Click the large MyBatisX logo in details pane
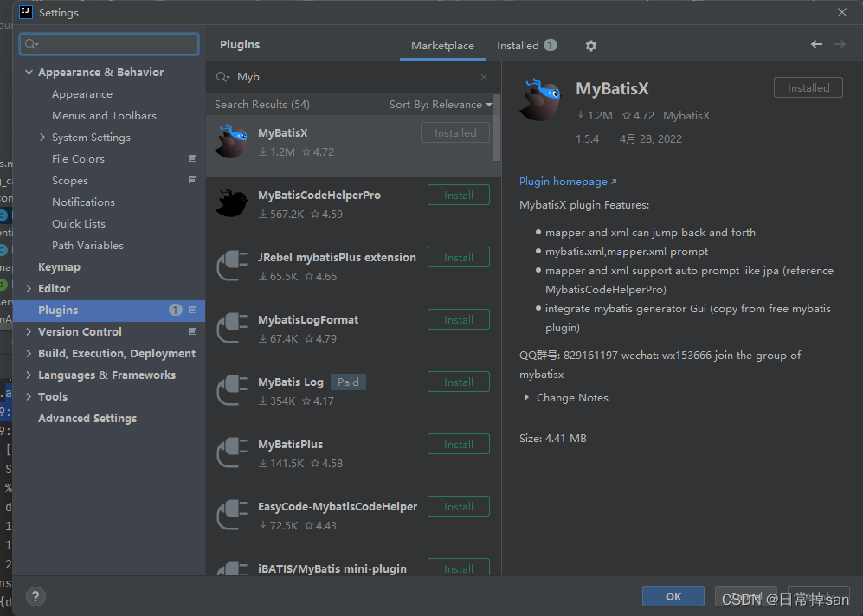 click(540, 99)
